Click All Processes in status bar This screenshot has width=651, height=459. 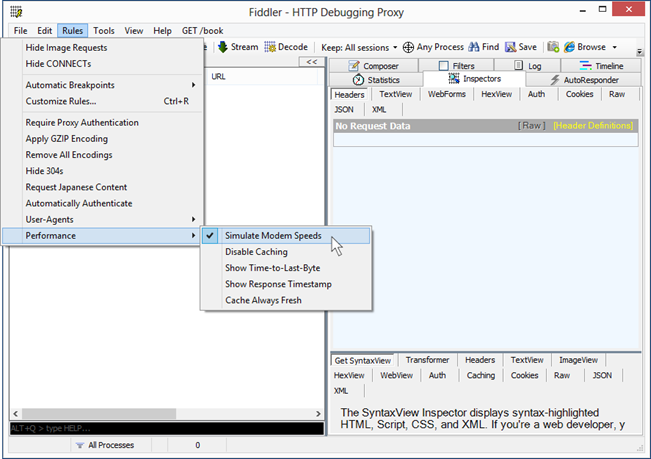[x=111, y=445]
